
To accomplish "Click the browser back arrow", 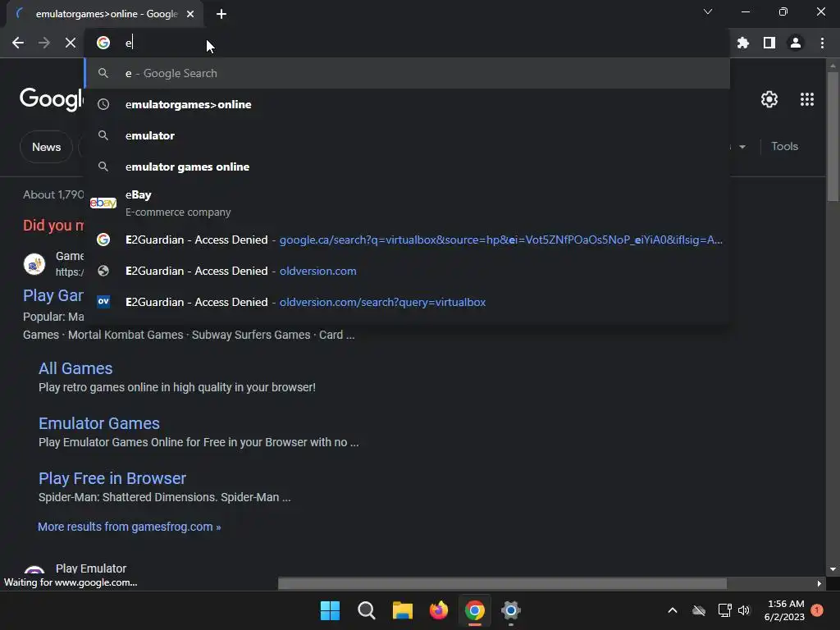I will point(18,43).
